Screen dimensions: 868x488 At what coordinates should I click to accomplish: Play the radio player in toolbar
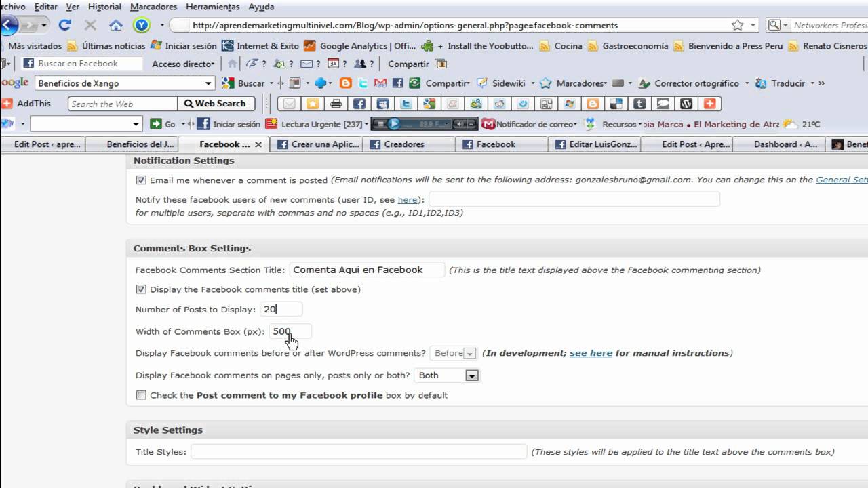pyautogui.click(x=394, y=124)
